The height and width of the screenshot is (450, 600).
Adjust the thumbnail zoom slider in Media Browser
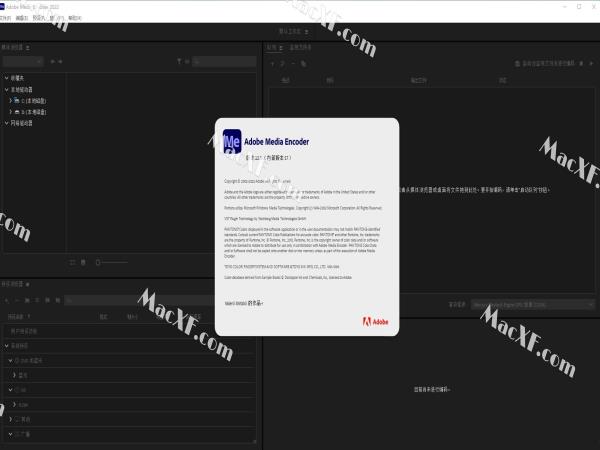[112, 262]
